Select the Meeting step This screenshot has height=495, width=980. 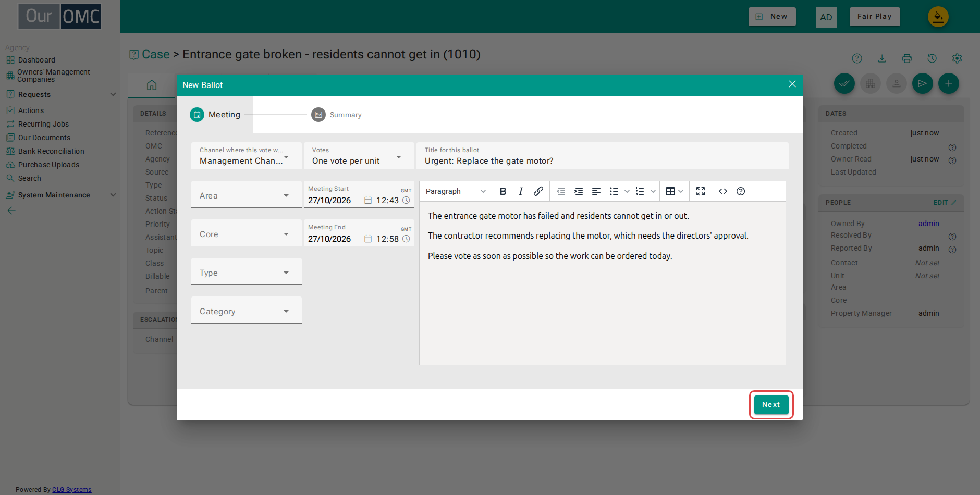pos(215,115)
